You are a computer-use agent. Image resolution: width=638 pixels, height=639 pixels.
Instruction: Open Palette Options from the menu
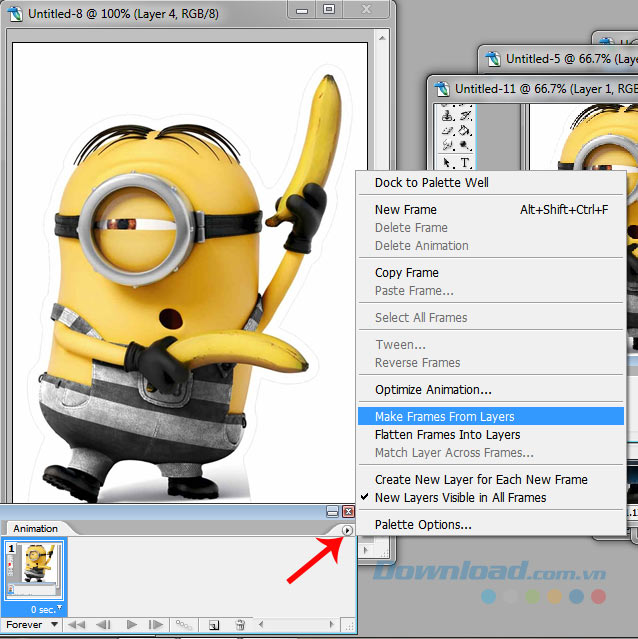click(x=423, y=524)
